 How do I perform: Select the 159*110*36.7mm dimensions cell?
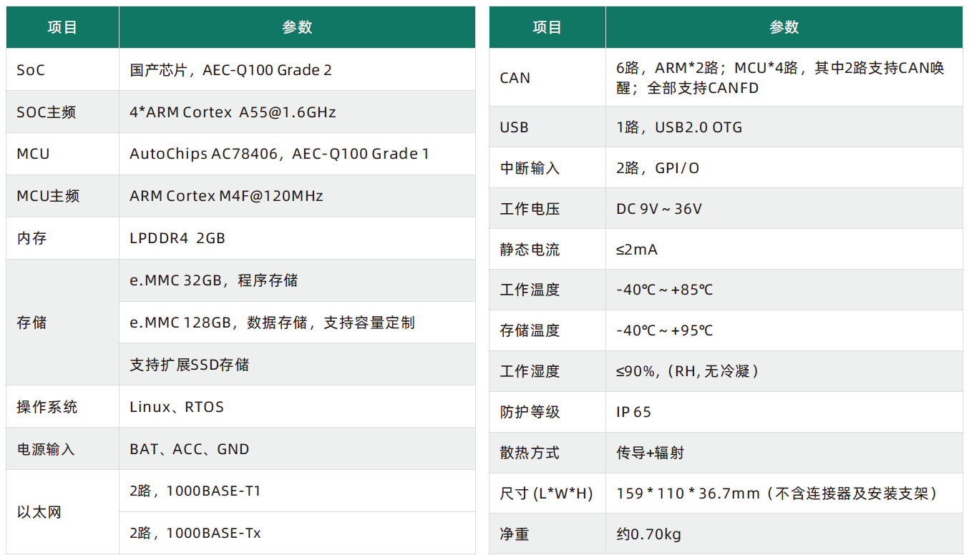[784, 493]
